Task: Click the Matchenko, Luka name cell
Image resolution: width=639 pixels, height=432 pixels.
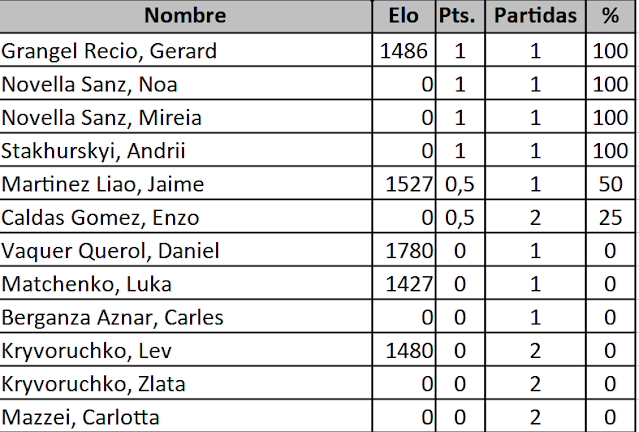Action: (185, 283)
